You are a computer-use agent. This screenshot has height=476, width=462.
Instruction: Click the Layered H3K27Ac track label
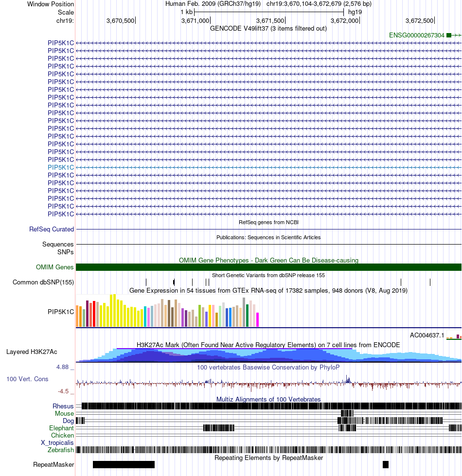[32, 352]
